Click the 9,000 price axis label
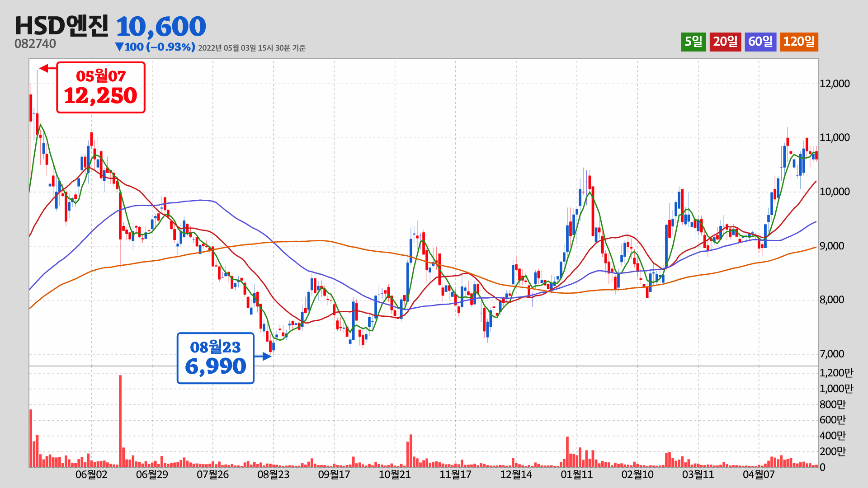This screenshot has height=488, width=868. (832, 246)
